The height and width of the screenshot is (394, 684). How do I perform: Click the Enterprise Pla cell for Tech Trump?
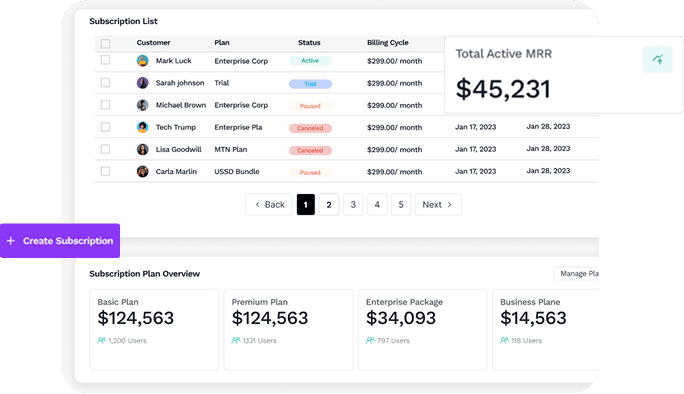click(x=238, y=127)
